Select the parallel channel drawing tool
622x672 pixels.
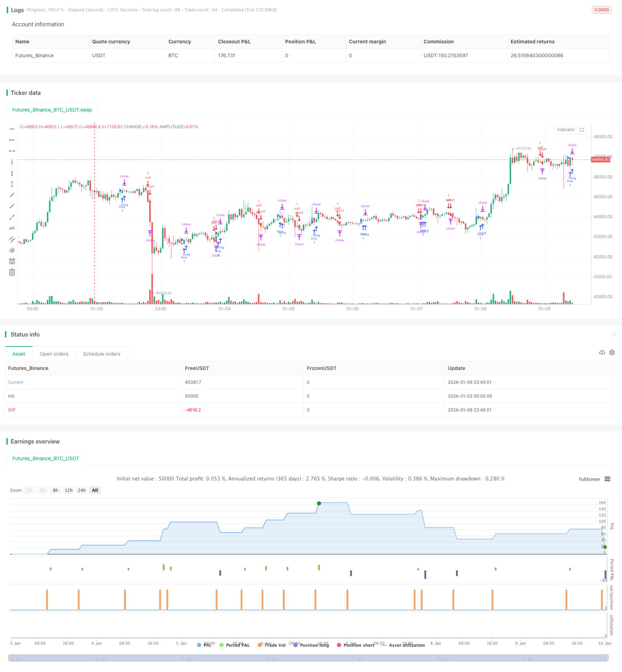pos(12,239)
